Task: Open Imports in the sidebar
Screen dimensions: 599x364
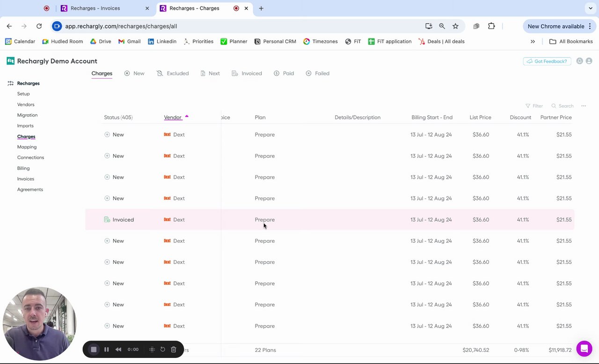Action: point(25,126)
